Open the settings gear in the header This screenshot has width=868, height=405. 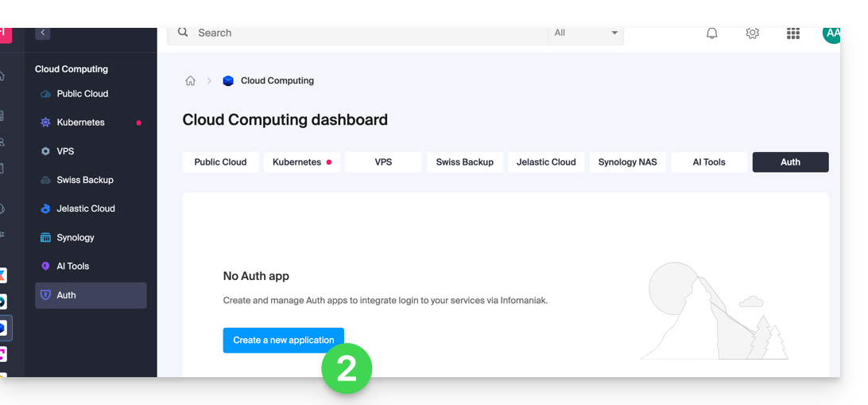(x=752, y=33)
